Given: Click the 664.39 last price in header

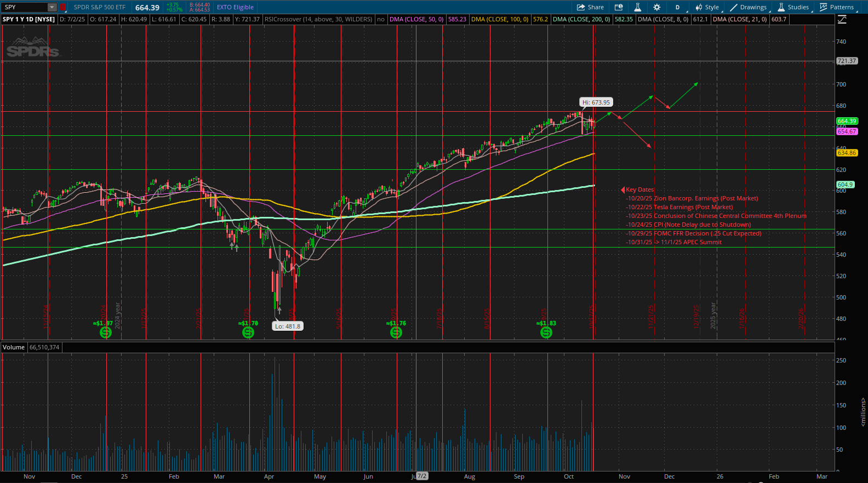Looking at the screenshot, I should point(147,7).
